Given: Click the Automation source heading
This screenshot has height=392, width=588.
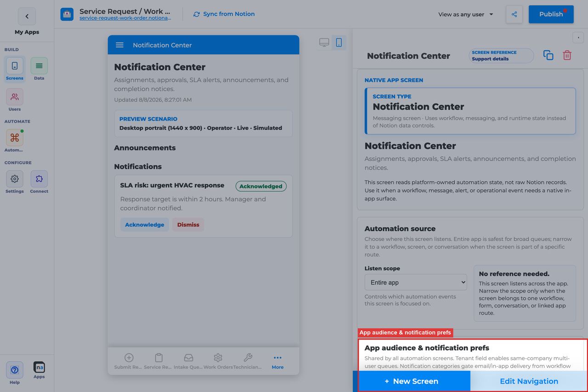Looking at the screenshot, I should coord(400,228).
